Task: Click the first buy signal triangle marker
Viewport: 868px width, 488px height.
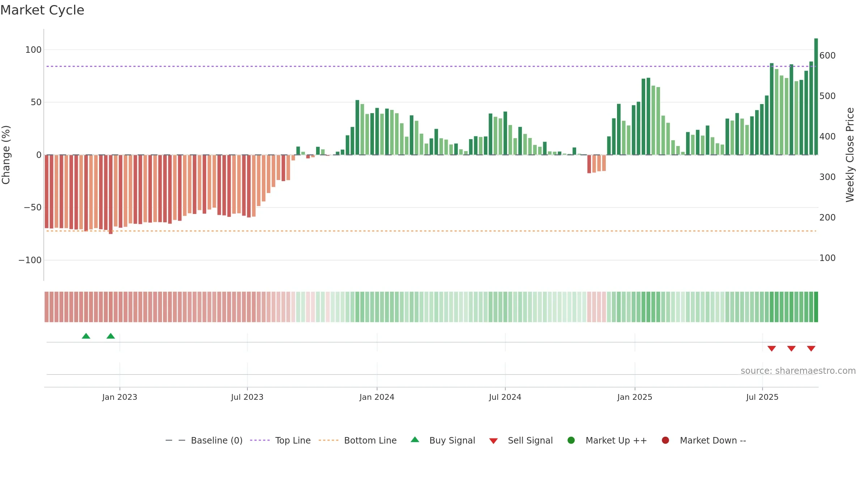Action: tap(86, 336)
